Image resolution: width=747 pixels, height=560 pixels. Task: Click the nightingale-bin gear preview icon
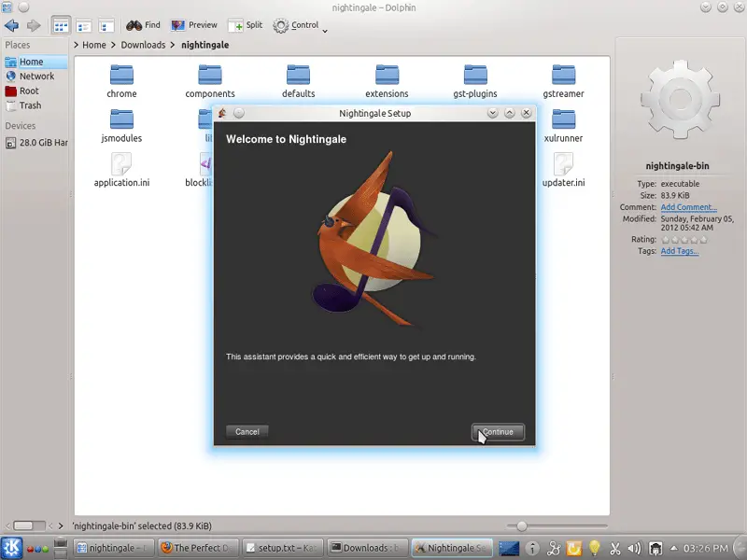[x=680, y=100]
